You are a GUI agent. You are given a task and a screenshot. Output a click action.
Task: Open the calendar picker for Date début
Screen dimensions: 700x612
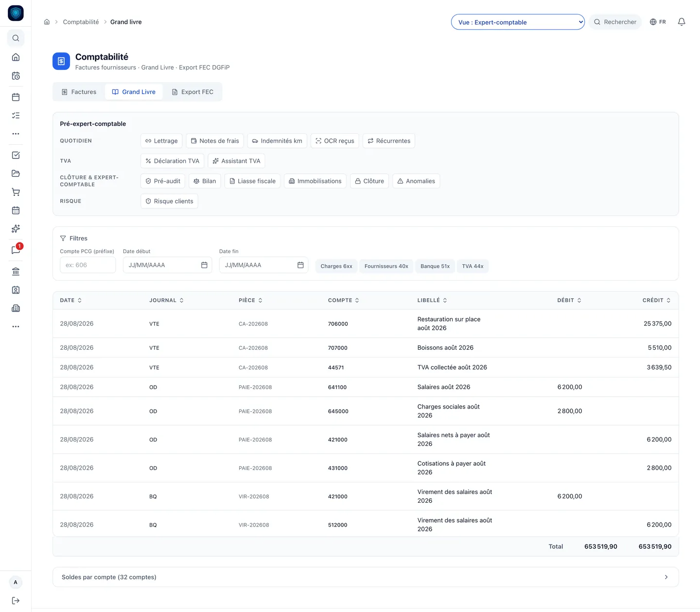[204, 265]
